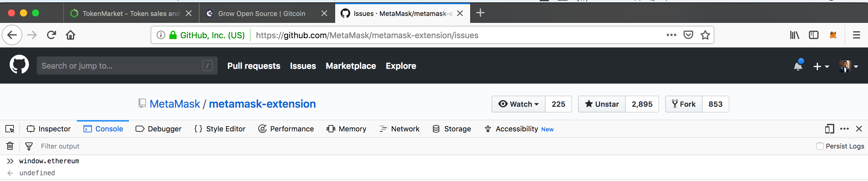Clear the console output with trash icon
The image size is (868, 181).
click(x=10, y=146)
